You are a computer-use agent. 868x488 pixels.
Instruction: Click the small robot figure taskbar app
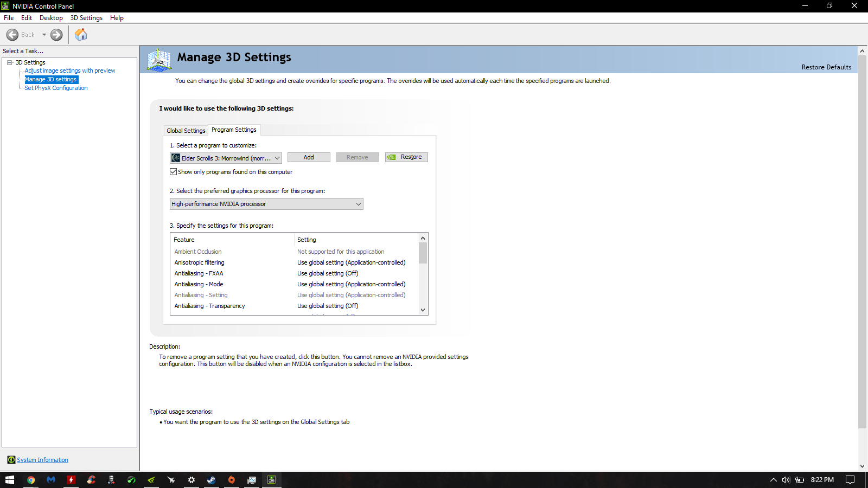pos(111,480)
